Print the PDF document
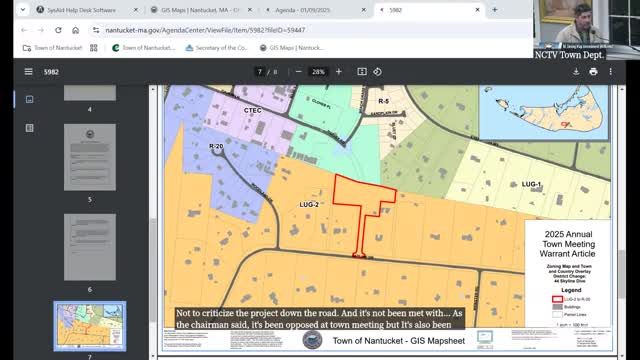The width and height of the screenshot is (640, 360). 593,72
